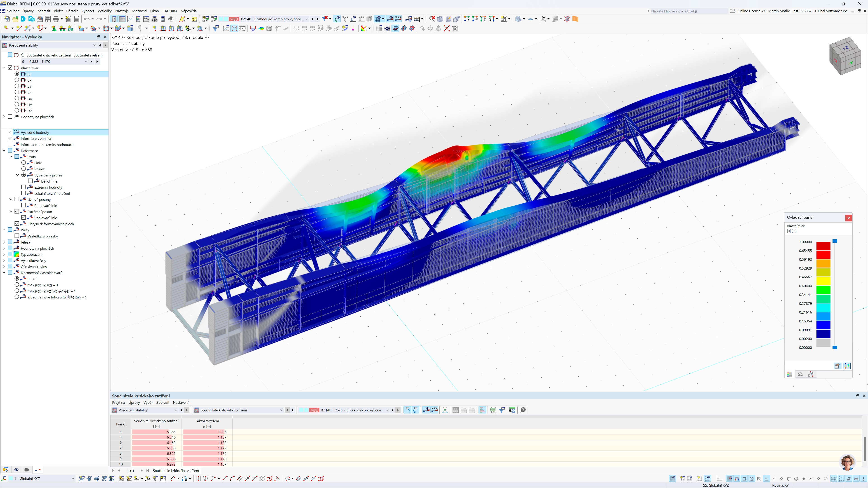The height and width of the screenshot is (488, 868).
Task: Click the Součinitele kritického zatížení bottom tab
Action: point(176,470)
